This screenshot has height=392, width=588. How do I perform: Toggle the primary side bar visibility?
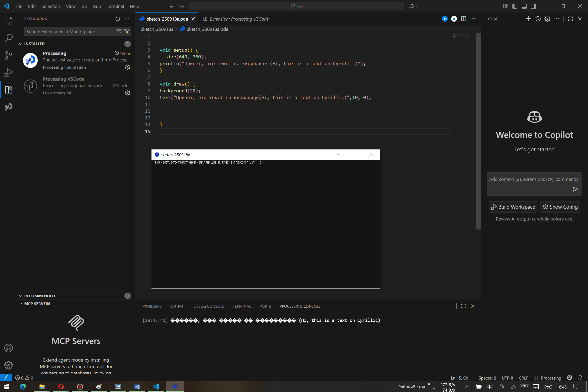pos(515,6)
